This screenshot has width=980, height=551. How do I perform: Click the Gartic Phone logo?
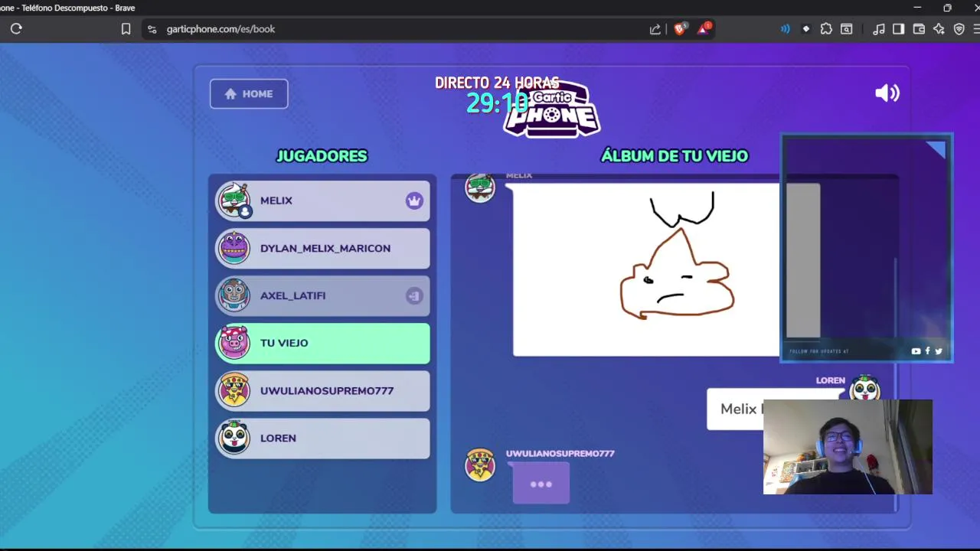(x=551, y=111)
